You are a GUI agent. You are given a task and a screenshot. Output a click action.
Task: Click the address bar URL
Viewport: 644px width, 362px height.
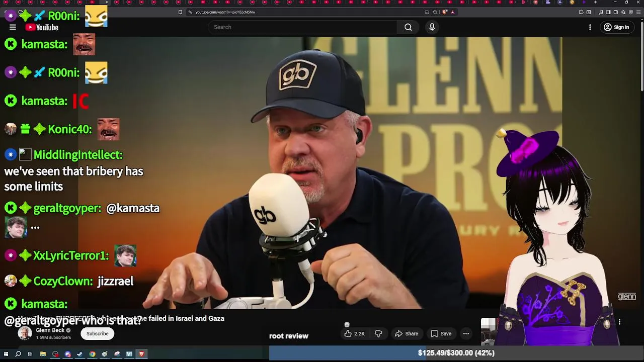coord(225,12)
